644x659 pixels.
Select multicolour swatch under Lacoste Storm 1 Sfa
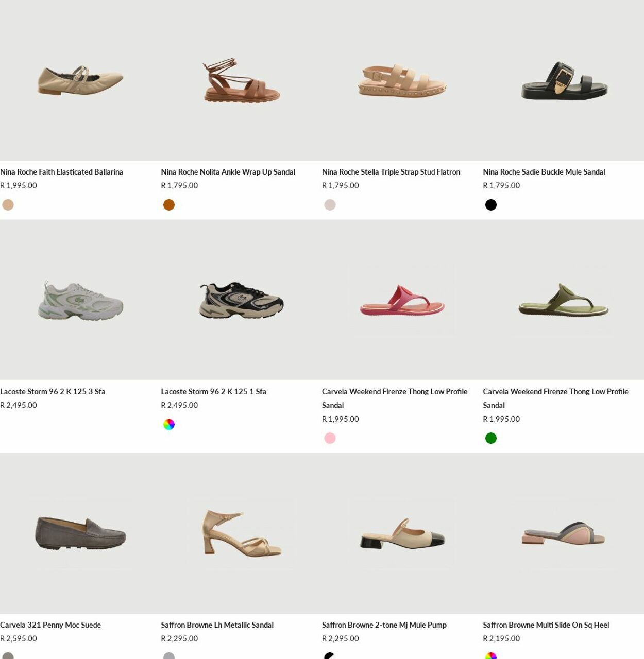[x=169, y=424]
